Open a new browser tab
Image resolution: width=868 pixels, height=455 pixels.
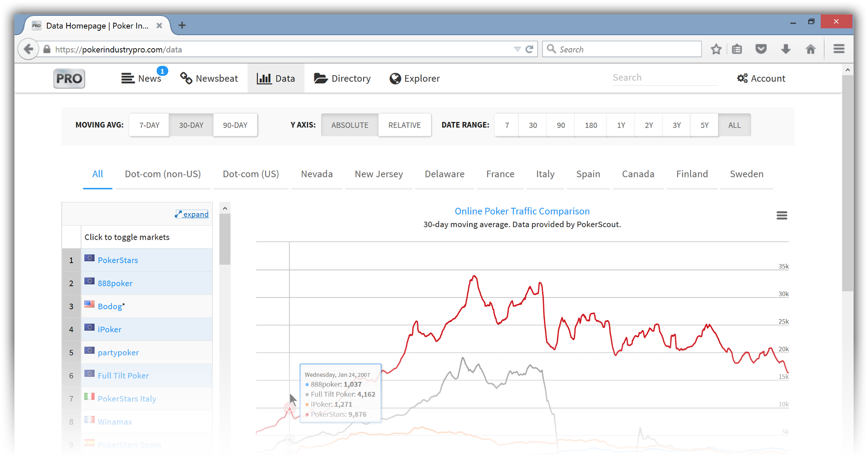pos(182,25)
